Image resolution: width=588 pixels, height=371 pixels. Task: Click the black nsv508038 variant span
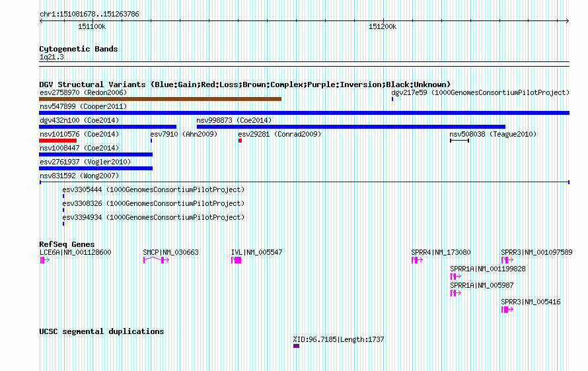(459, 141)
